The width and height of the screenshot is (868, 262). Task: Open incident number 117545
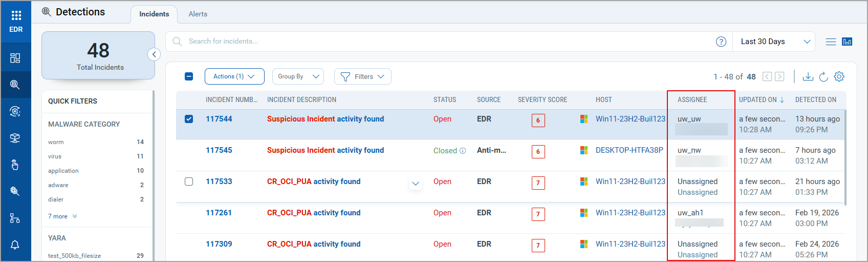point(219,150)
